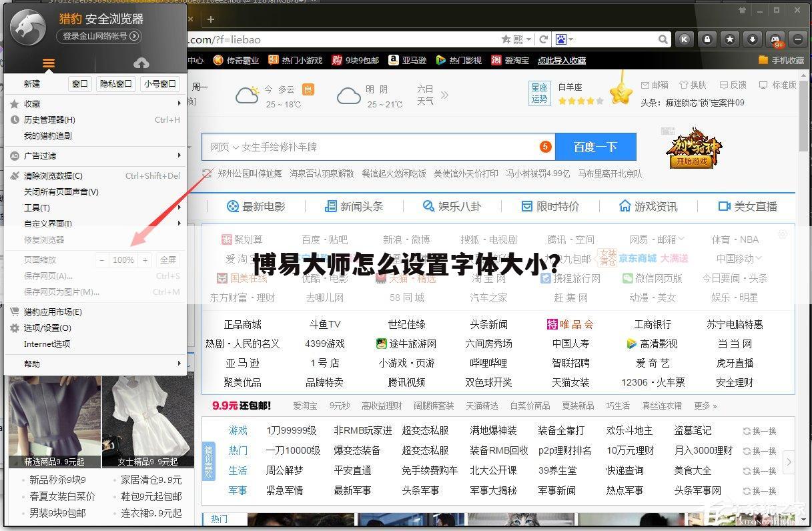
Task: Increase page zoom with the plus button
Action: click(145, 259)
